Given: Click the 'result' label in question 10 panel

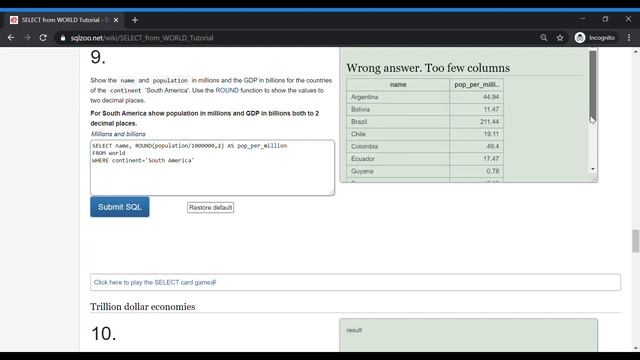Looking at the screenshot, I should 354,330.
